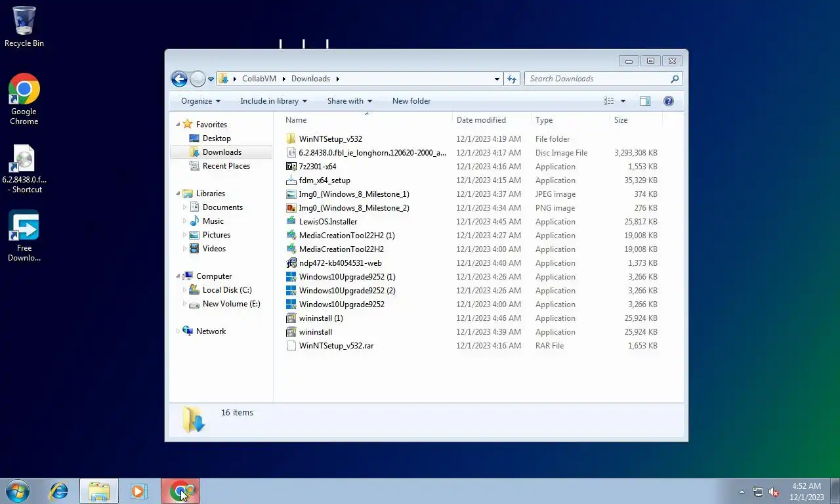This screenshot has height=504, width=840.
Task: Open the Organize menu
Action: [201, 101]
